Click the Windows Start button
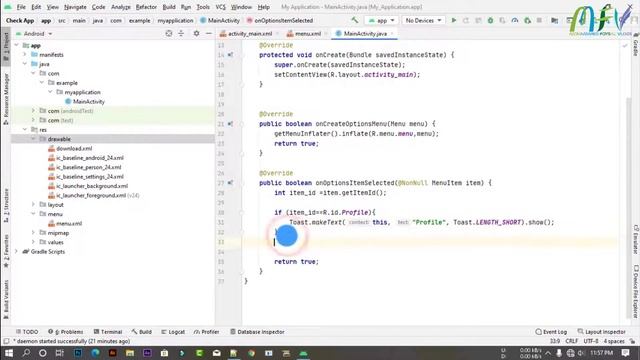640x360 pixels. [8, 353]
